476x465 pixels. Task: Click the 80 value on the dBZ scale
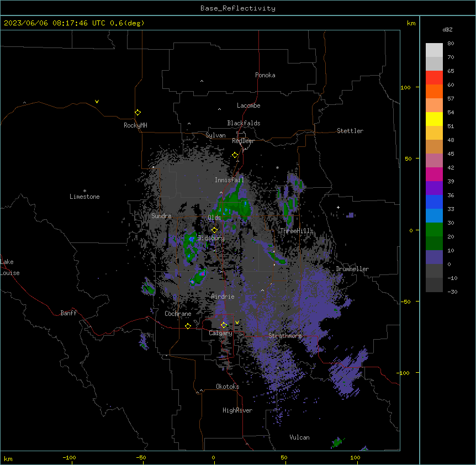tap(451, 44)
